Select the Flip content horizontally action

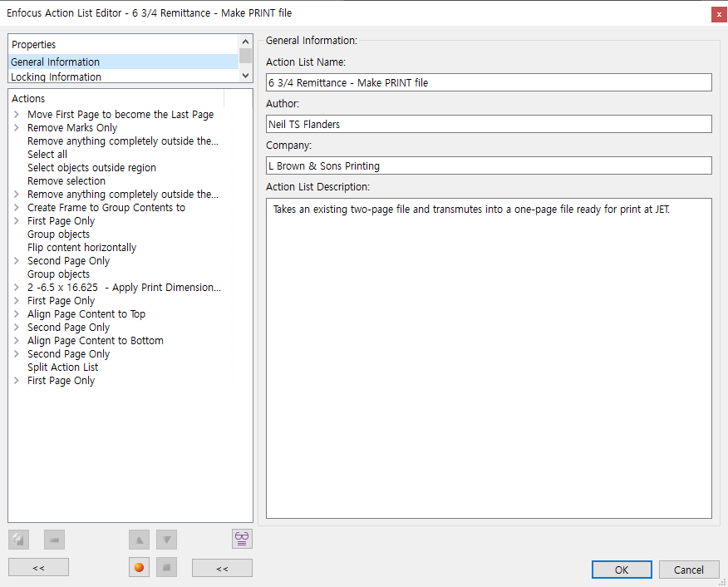(81, 248)
